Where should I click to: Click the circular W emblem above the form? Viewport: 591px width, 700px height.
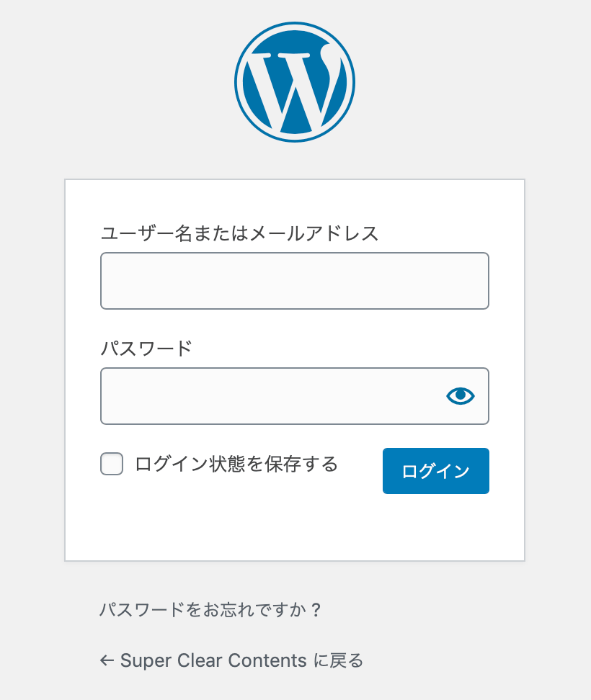pyautogui.click(x=295, y=81)
